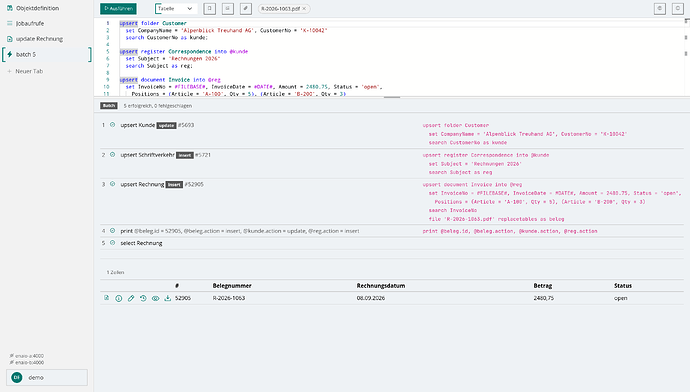
Task: Click the Objektdefinition sidebar icon
Action: point(10,8)
